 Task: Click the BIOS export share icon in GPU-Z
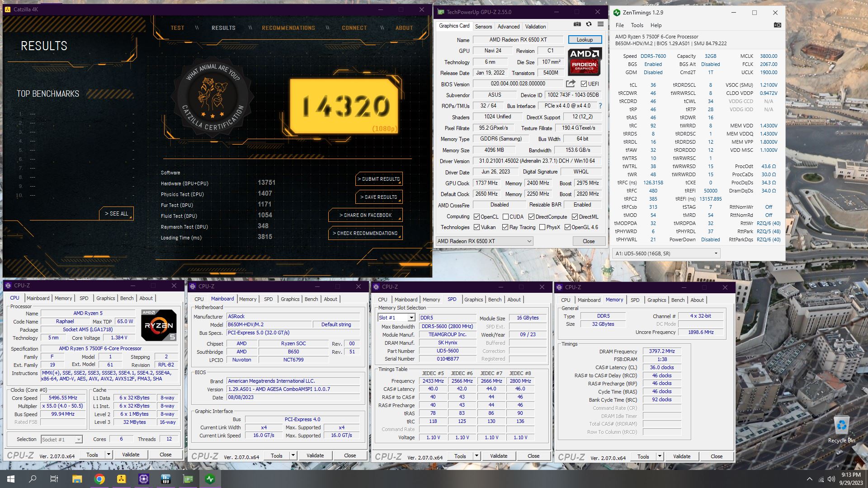pyautogui.click(x=571, y=84)
